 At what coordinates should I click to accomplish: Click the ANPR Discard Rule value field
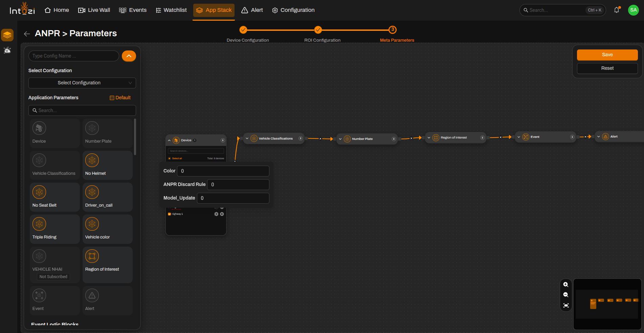(x=238, y=185)
